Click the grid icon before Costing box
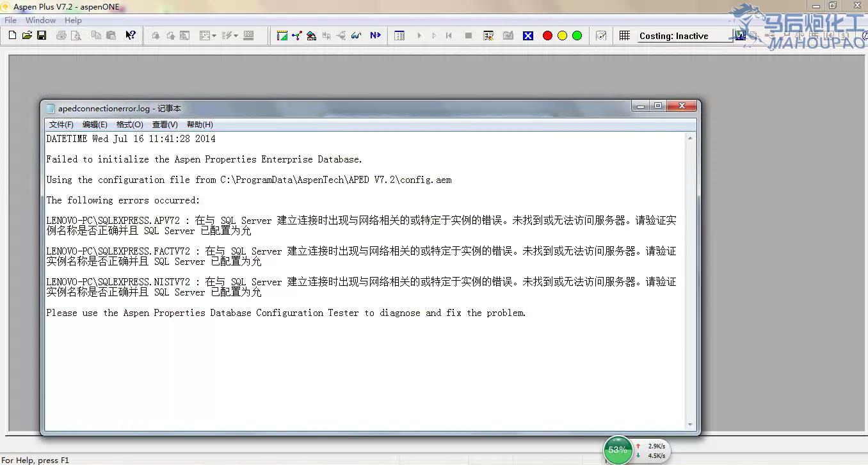 pos(625,36)
